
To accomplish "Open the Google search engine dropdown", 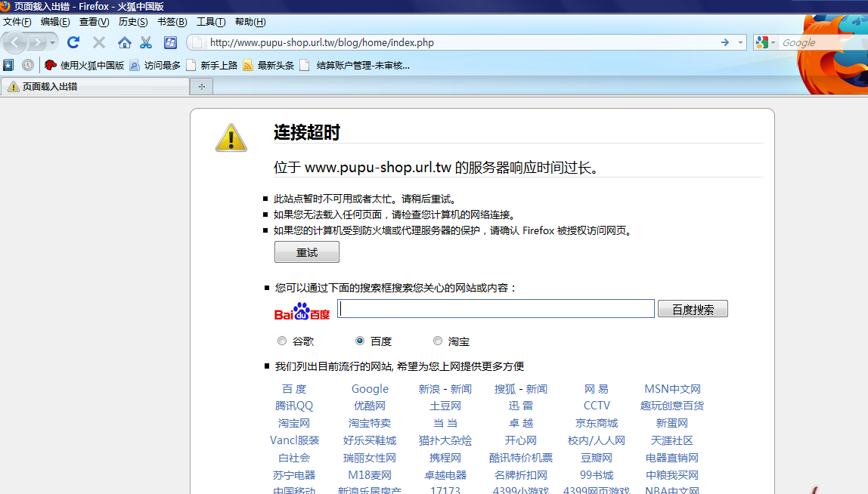I will click(x=765, y=42).
